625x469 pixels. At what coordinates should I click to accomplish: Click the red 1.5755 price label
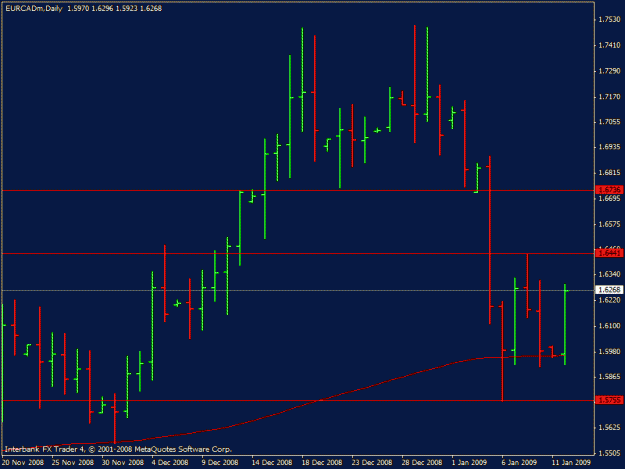(x=609, y=400)
